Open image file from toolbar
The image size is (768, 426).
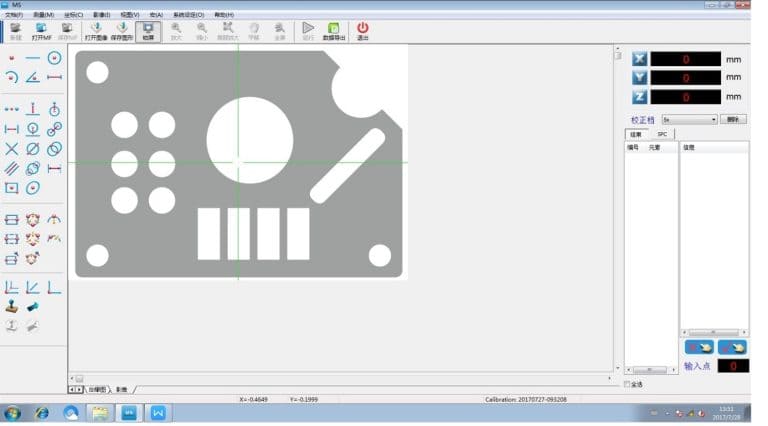[x=96, y=31]
